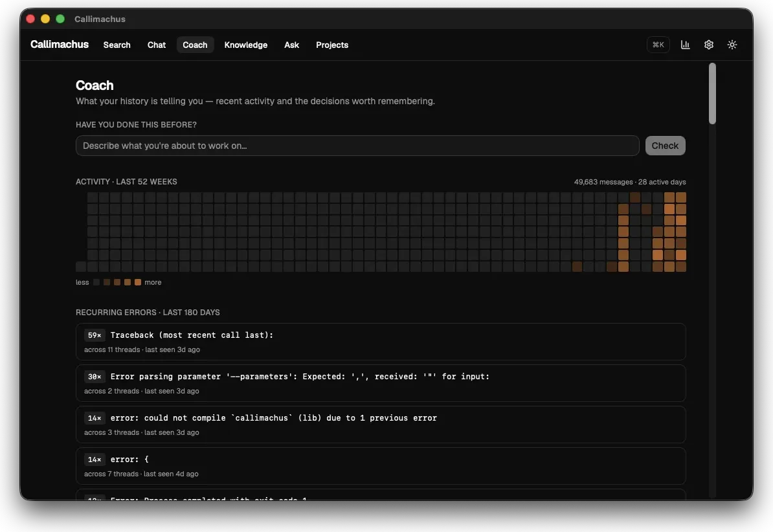Viewport: 773px width, 532px height.
Task: Go to the Search tab
Action: 117,45
